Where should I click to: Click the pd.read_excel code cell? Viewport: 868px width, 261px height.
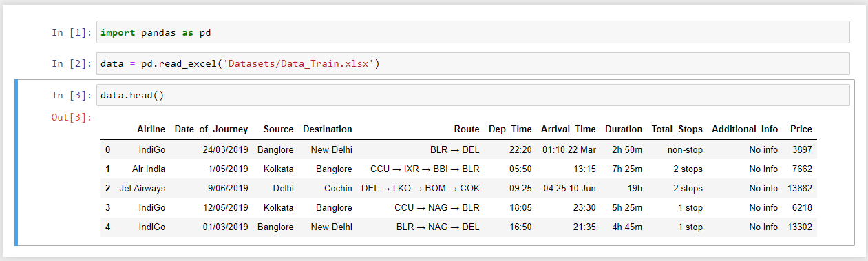[473, 63]
